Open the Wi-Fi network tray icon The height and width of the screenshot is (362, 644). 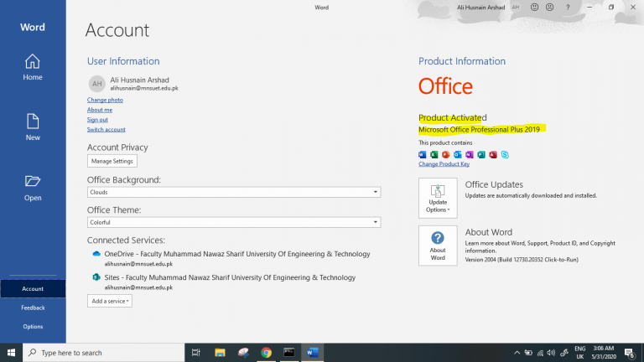click(x=540, y=353)
